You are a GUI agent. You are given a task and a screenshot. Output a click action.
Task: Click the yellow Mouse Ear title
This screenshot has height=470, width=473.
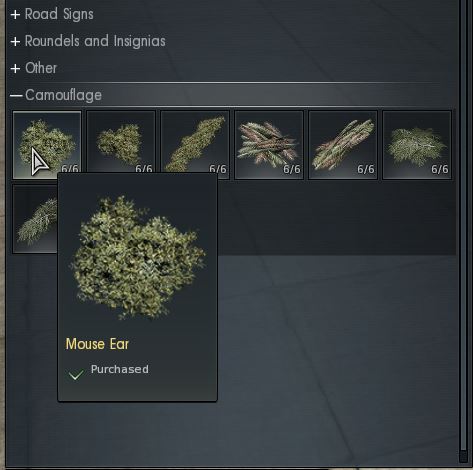pyautogui.click(x=97, y=344)
